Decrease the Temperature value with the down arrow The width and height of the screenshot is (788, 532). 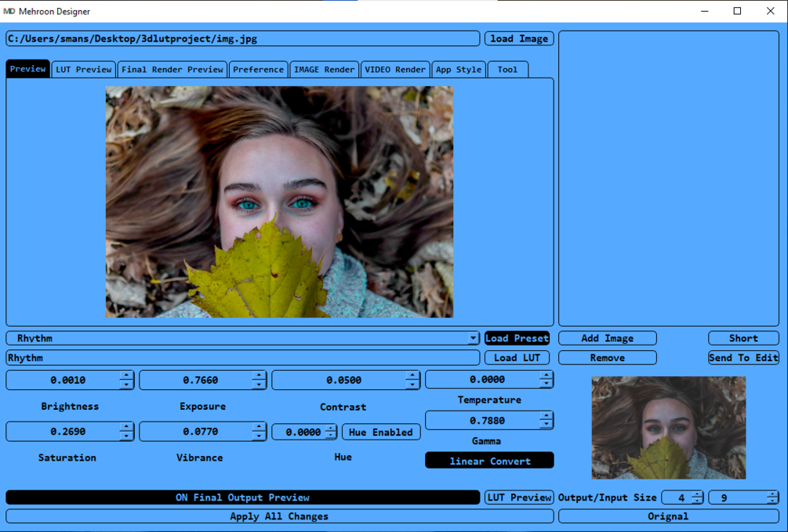coord(547,384)
